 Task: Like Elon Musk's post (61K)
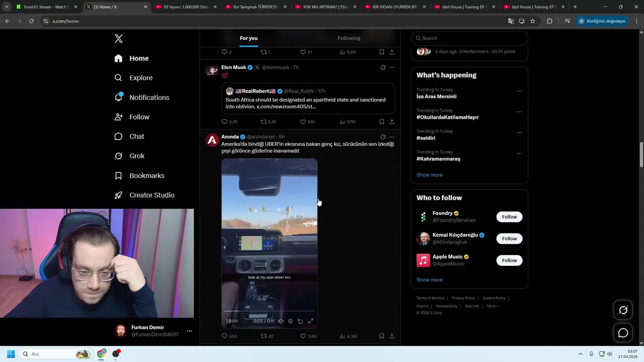(307, 122)
